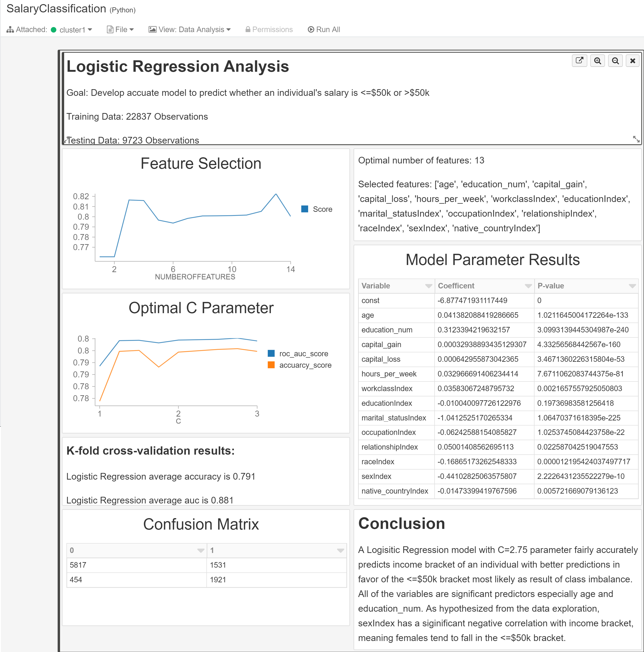Image resolution: width=644 pixels, height=652 pixels.
Task: Click the raceIndex variable cell
Action: pyautogui.click(x=397, y=462)
